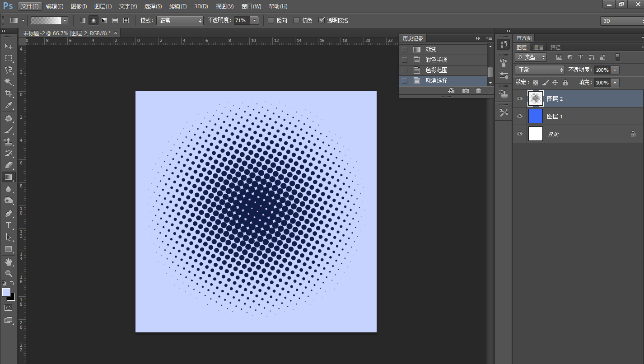The width and height of the screenshot is (644, 364).
Task: Select the 图层 1 blue thumbnail
Action: [x=535, y=116]
